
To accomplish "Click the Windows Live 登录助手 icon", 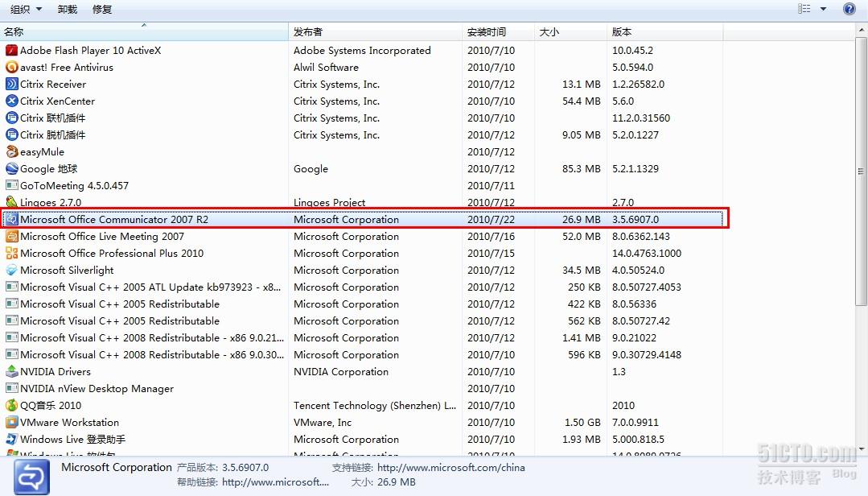I will tap(11, 439).
